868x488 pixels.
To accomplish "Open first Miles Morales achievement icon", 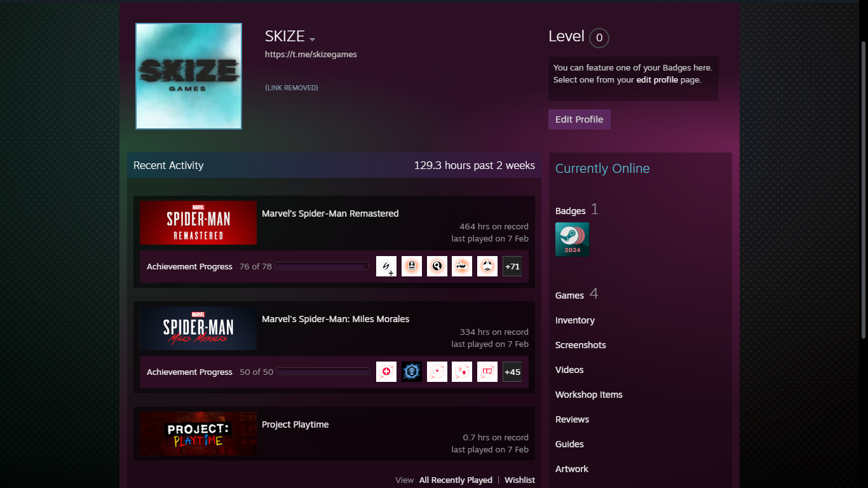I will click(386, 372).
